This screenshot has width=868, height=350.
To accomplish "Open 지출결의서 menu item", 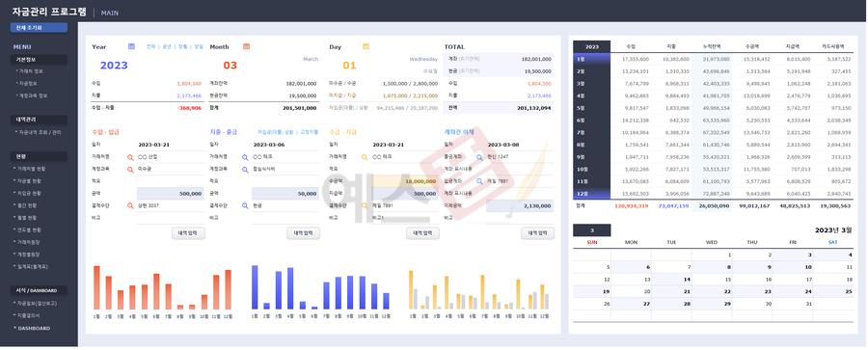I will coord(28,315).
